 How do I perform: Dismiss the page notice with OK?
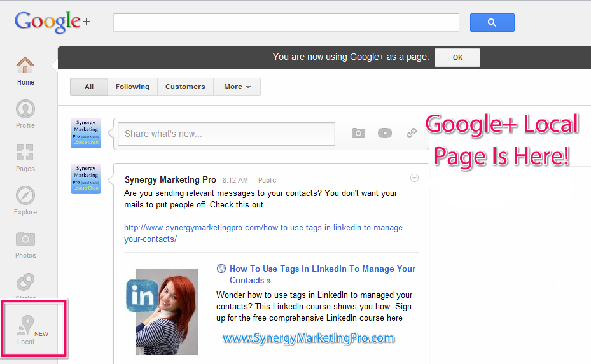pyautogui.click(x=457, y=57)
